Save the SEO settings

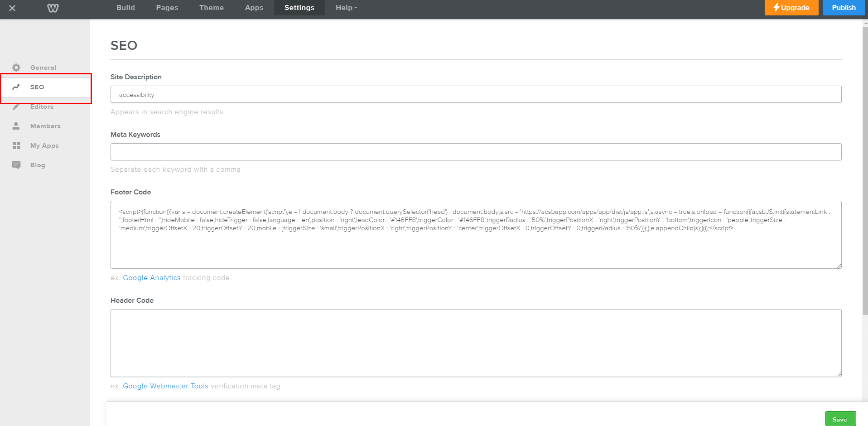point(840,419)
